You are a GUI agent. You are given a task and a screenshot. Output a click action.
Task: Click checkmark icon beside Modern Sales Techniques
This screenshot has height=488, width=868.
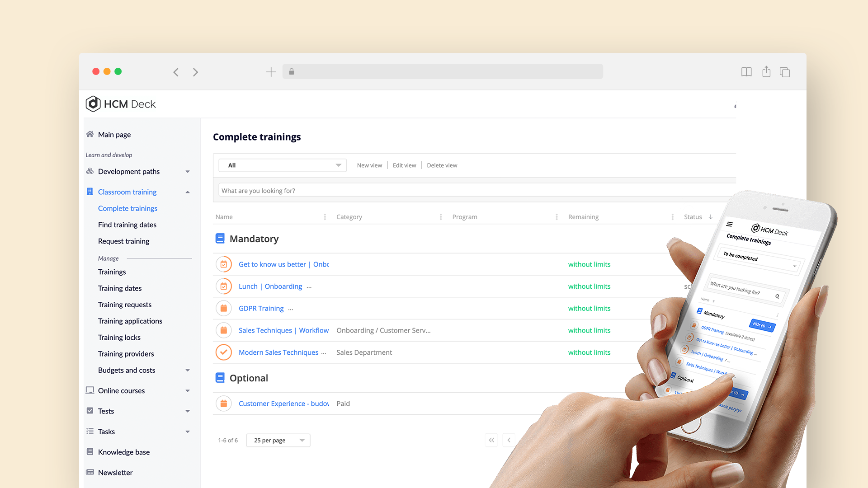click(224, 352)
